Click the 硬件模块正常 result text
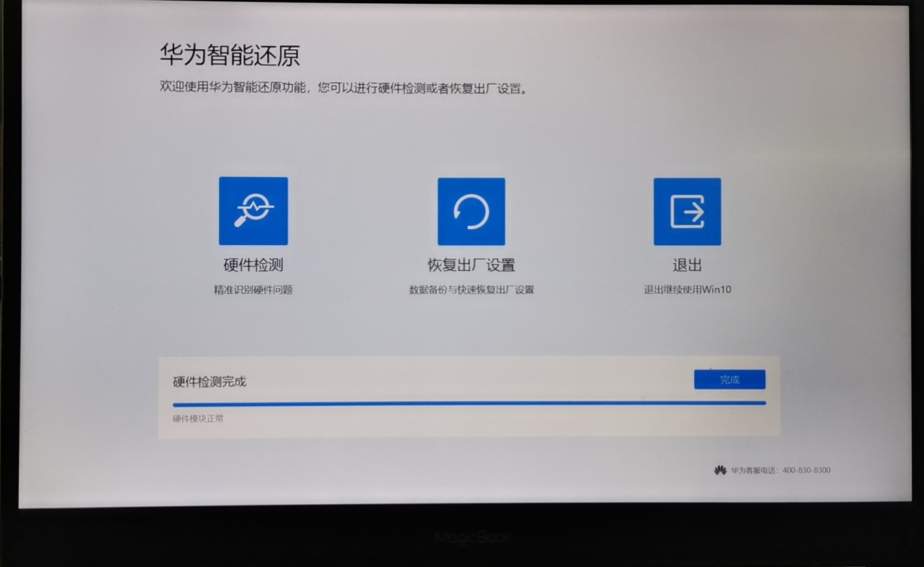The height and width of the screenshot is (567, 924). 198,419
